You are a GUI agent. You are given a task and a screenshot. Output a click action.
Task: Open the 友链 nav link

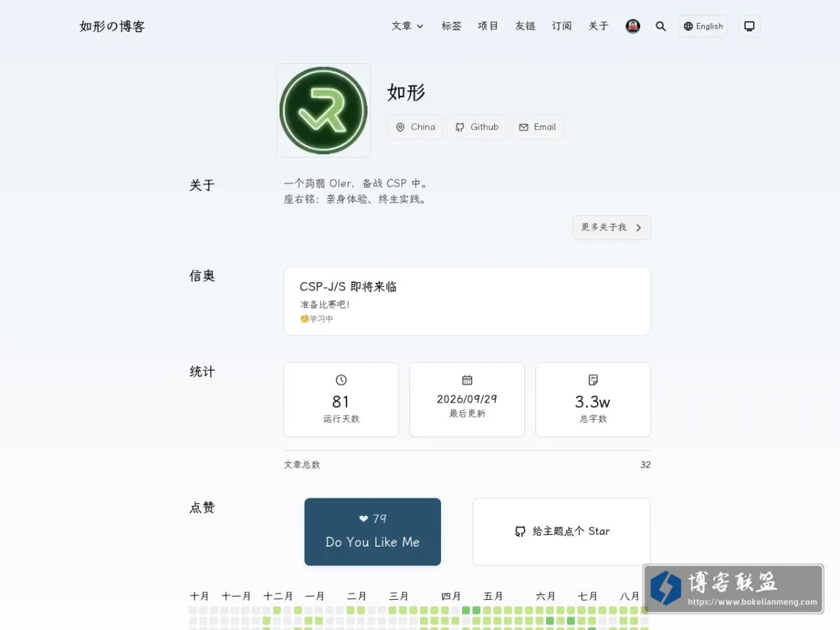pyautogui.click(x=525, y=26)
